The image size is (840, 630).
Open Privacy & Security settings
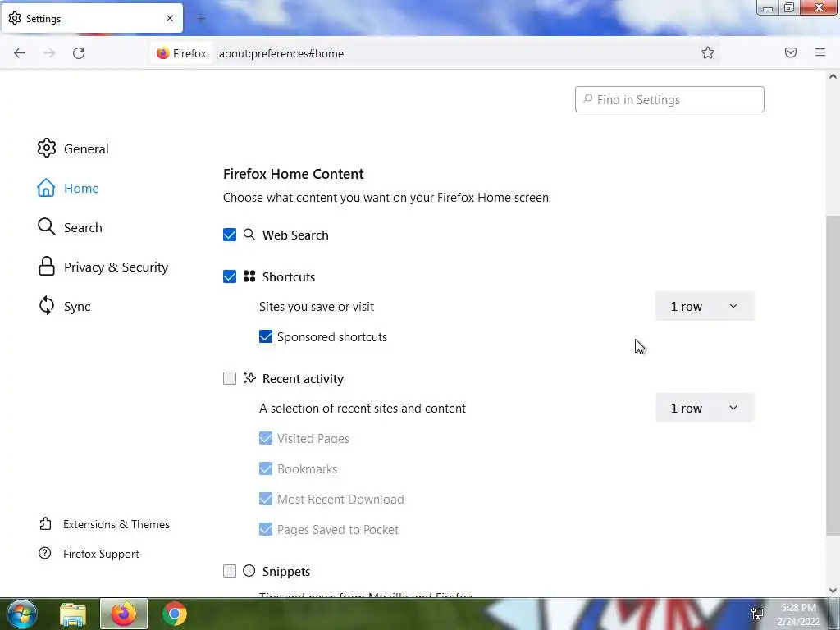(x=116, y=267)
